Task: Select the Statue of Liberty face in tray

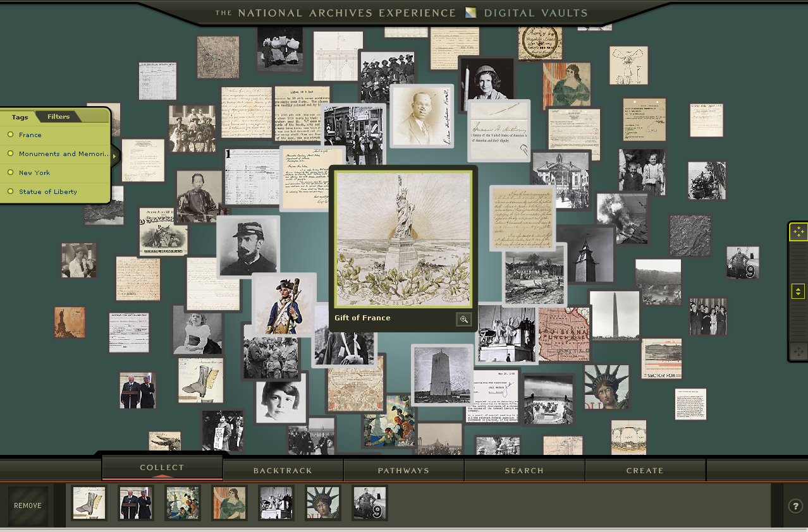Action: click(x=322, y=503)
